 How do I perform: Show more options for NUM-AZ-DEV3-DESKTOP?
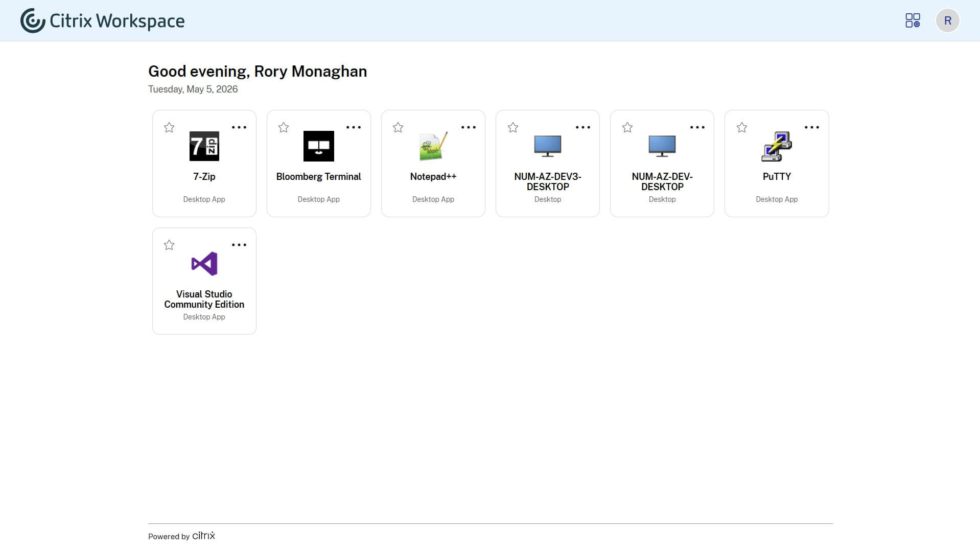click(x=583, y=127)
